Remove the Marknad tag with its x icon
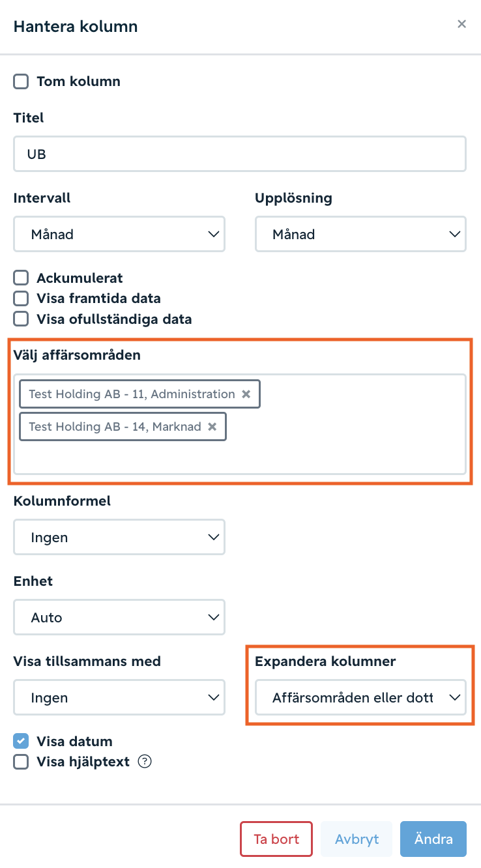 coord(212,426)
